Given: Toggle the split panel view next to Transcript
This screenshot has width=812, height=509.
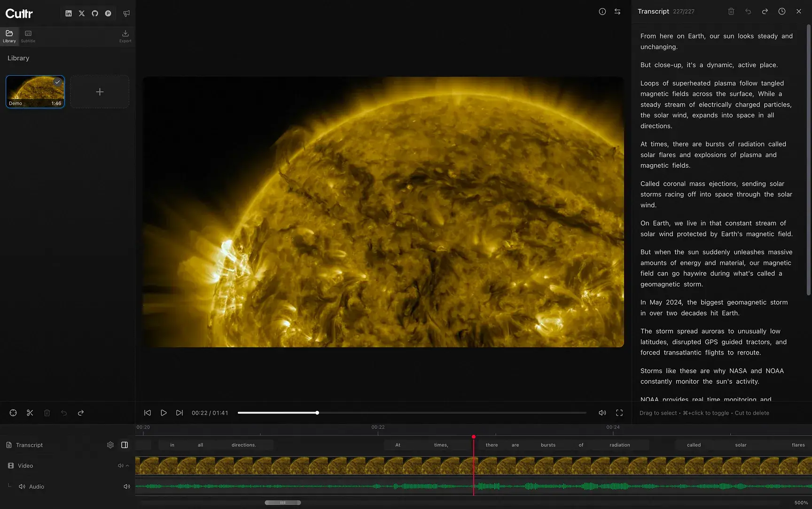Looking at the screenshot, I should coord(124,445).
